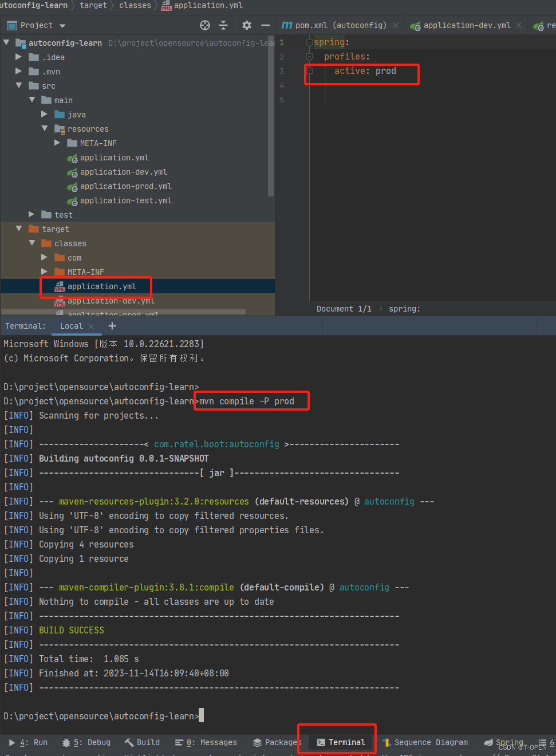
Task: Expand the java folder
Action: (44, 115)
